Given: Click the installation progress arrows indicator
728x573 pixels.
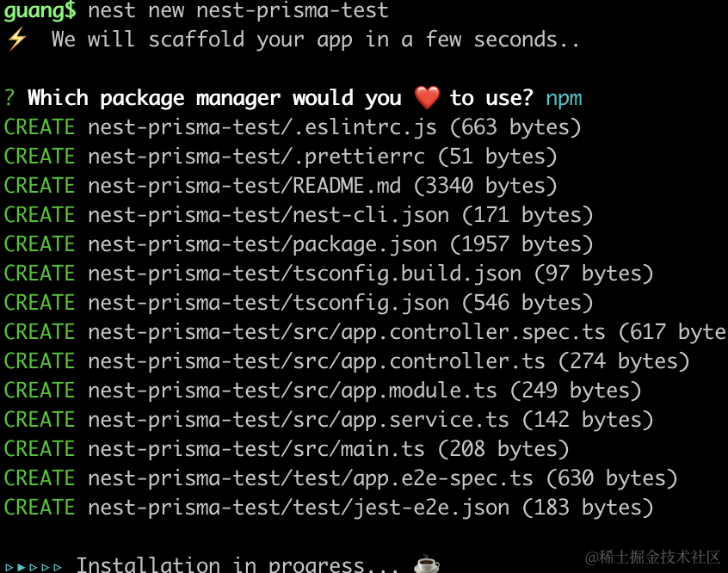Looking at the screenshot, I should coord(34,566).
